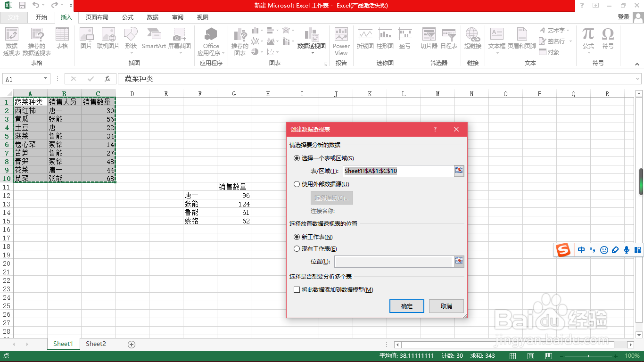
Task: Click the insert function fx icon
Action: [107, 79]
